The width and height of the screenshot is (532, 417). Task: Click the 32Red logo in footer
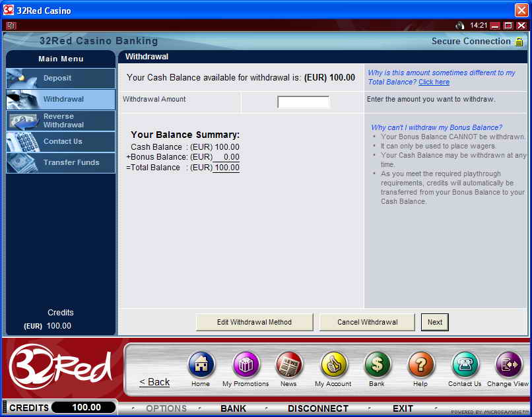point(60,366)
